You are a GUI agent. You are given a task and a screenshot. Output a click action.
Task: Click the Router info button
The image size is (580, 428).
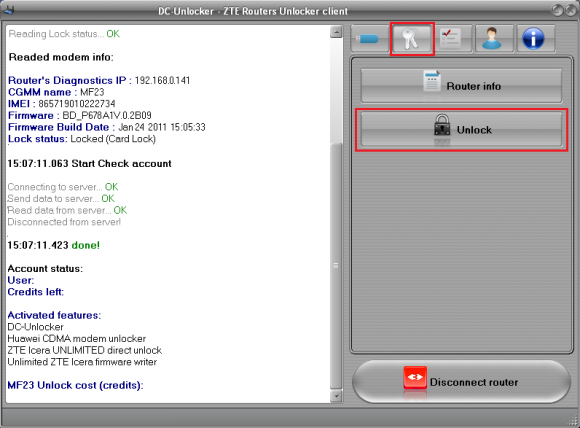click(461, 85)
